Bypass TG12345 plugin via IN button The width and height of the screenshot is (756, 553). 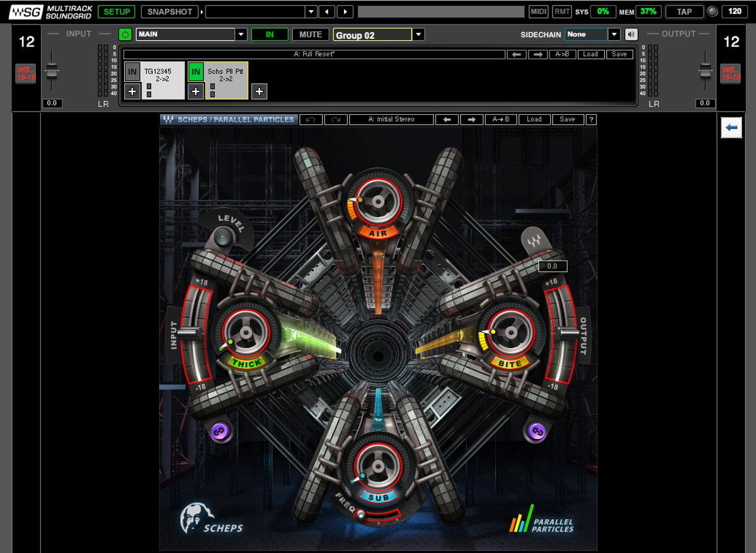click(132, 72)
